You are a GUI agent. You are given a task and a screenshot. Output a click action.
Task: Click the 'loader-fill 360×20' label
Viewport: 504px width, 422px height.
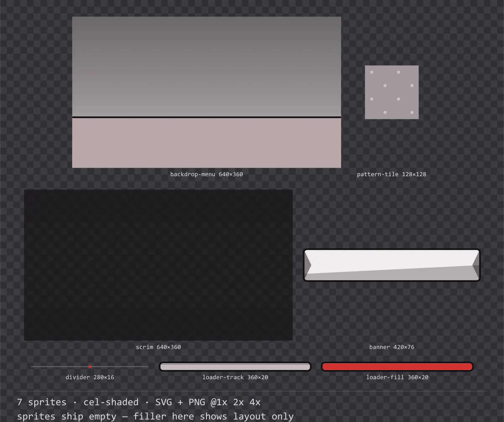(x=397, y=377)
